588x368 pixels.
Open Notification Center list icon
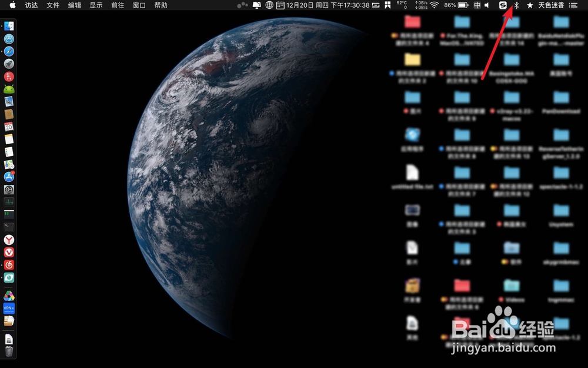[x=573, y=5]
